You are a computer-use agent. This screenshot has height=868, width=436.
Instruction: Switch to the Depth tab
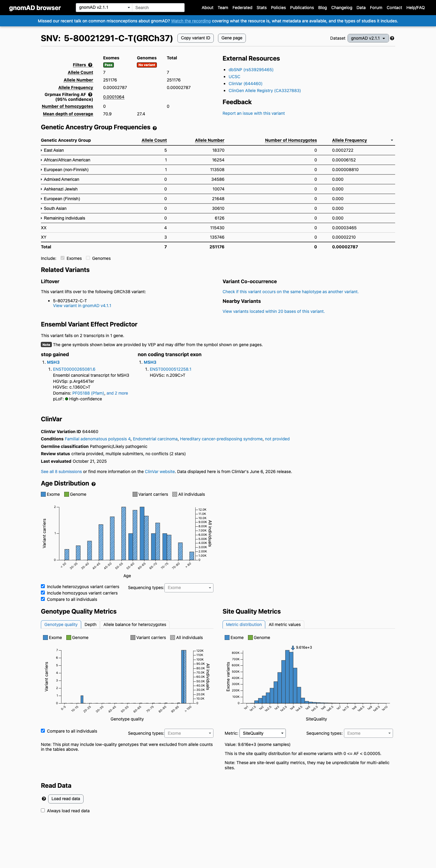tap(90, 625)
